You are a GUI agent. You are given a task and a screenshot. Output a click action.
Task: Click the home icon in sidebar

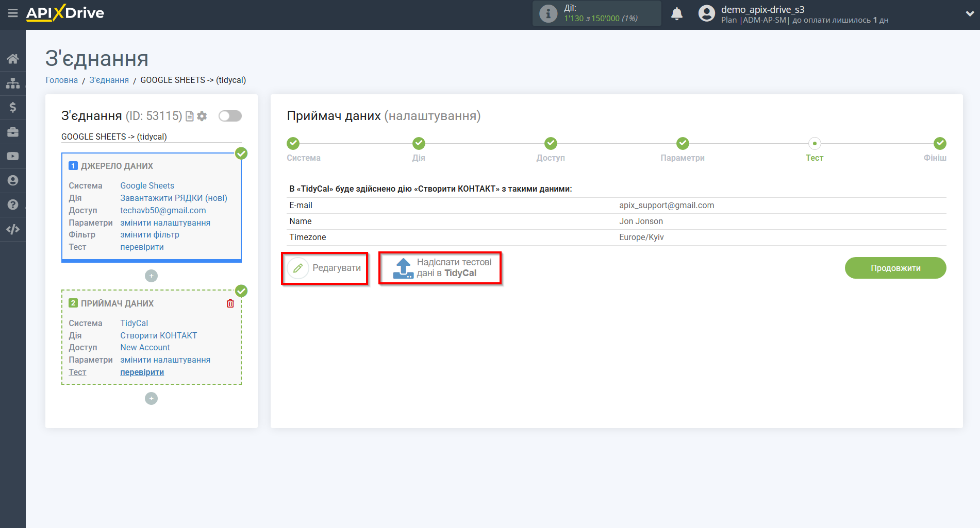13,59
